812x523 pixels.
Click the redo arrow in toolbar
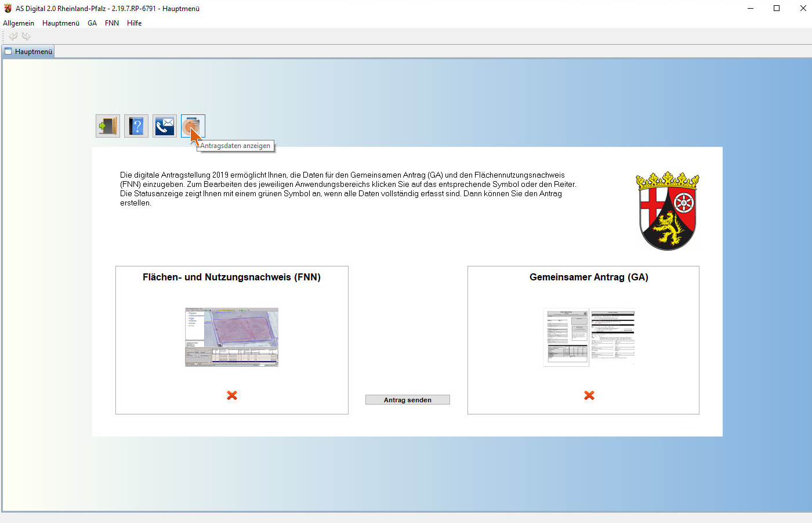[26, 36]
